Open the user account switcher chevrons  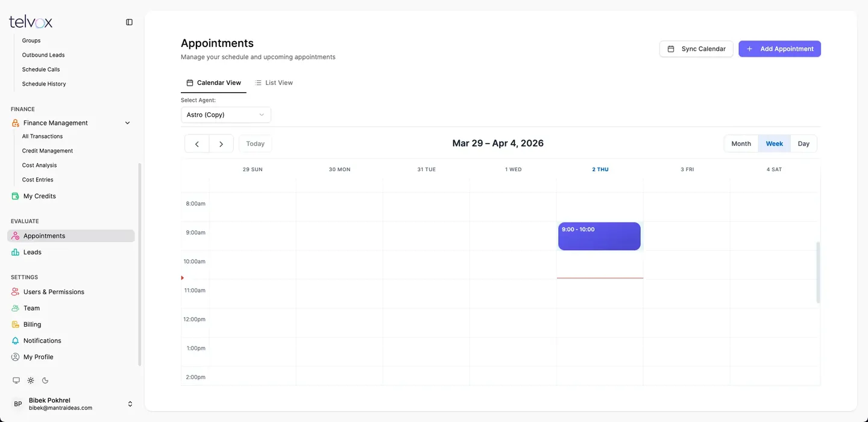[x=130, y=404]
